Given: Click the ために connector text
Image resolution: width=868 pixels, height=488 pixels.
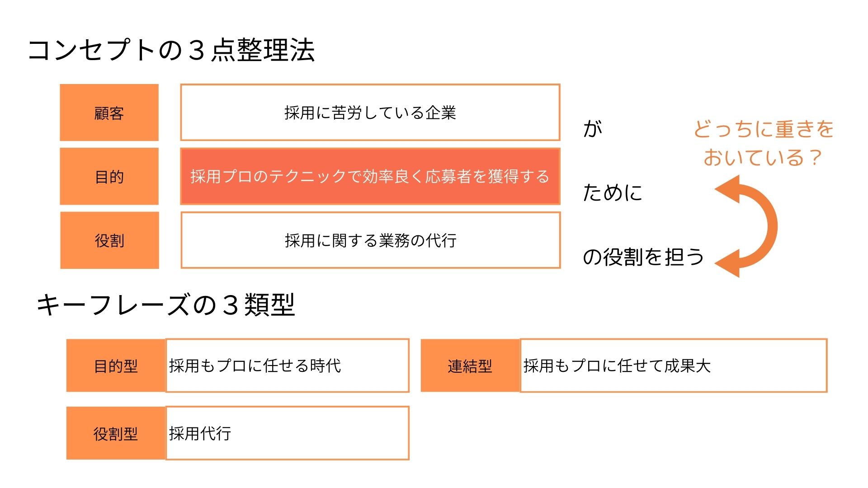Looking at the screenshot, I should click(613, 192).
